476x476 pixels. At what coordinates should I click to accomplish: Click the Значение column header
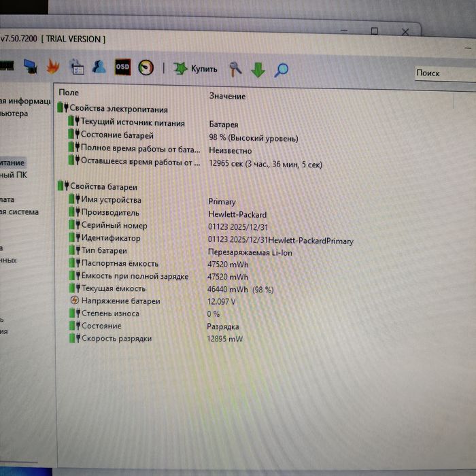[x=227, y=97]
